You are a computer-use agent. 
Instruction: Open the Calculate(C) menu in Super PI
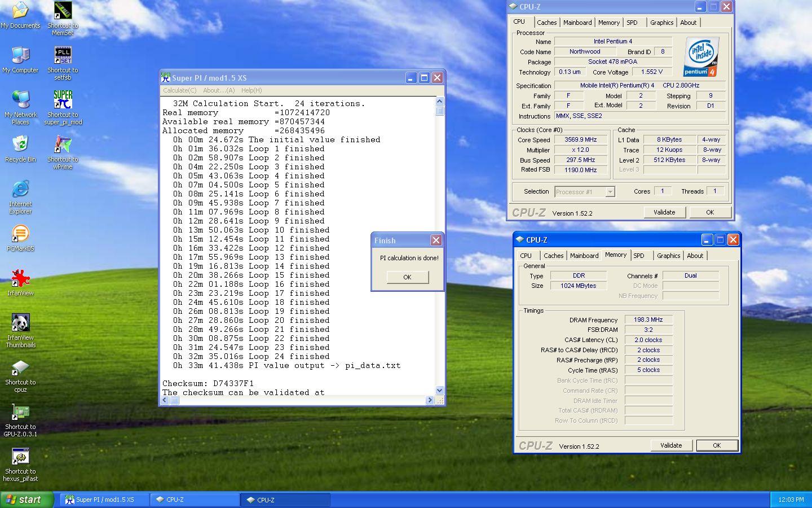pyautogui.click(x=180, y=90)
